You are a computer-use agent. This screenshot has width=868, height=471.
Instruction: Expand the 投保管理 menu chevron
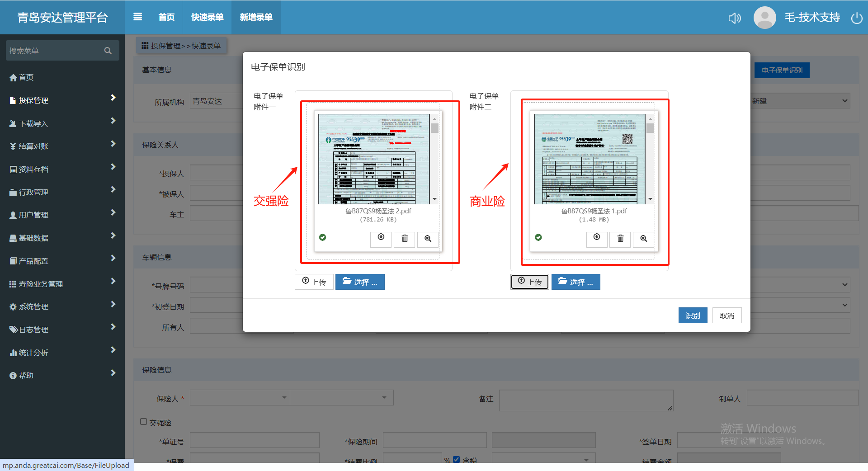click(x=113, y=98)
